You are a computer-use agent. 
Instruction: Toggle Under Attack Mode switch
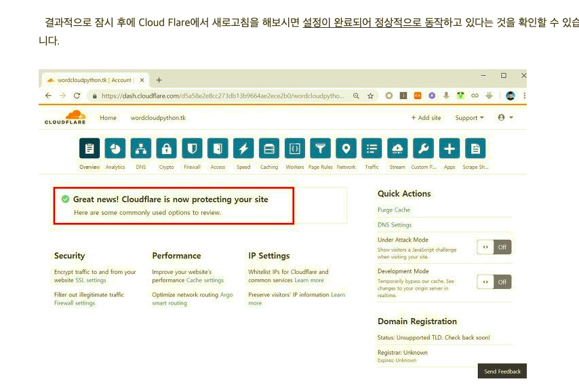(x=494, y=247)
